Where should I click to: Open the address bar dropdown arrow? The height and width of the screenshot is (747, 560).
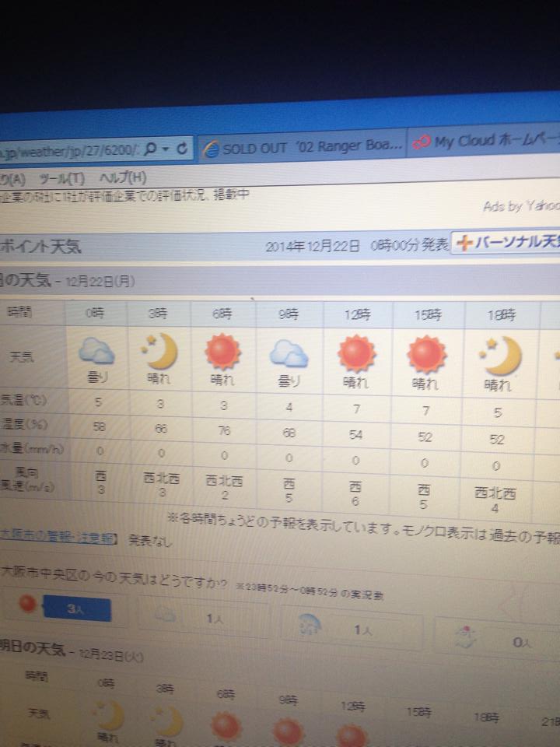coord(166,148)
